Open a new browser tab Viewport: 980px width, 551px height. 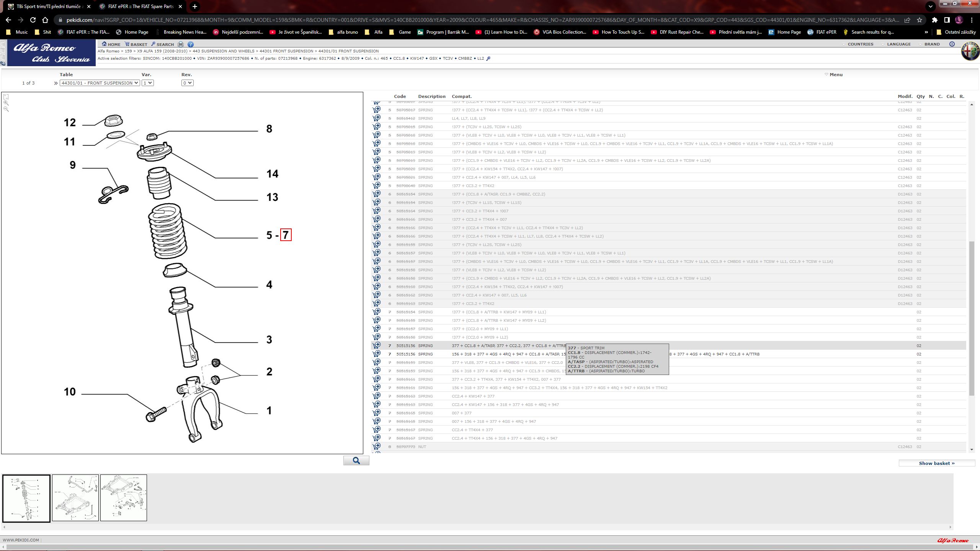pyautogui.click(x=195, y=7)
